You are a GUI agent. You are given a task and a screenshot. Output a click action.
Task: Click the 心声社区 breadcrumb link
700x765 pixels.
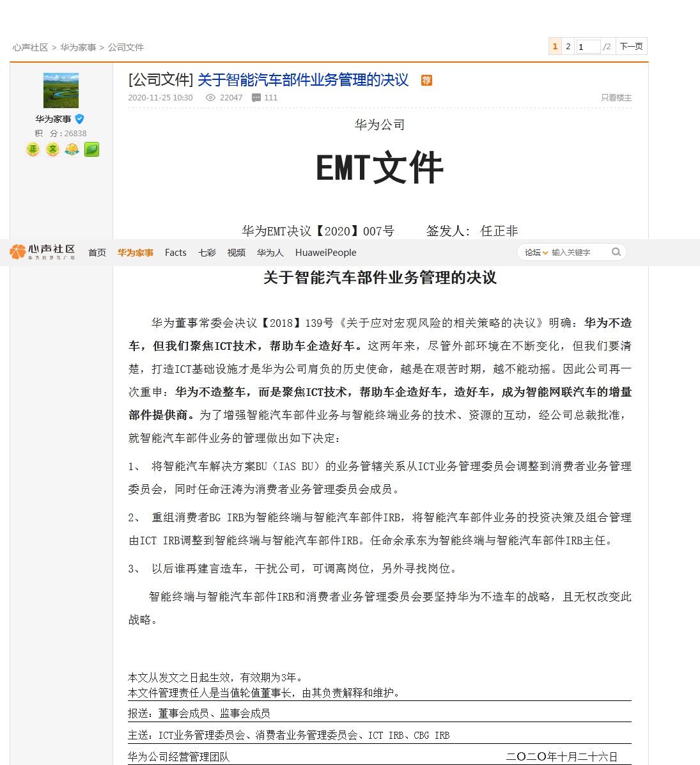click(x=30, y=47)
